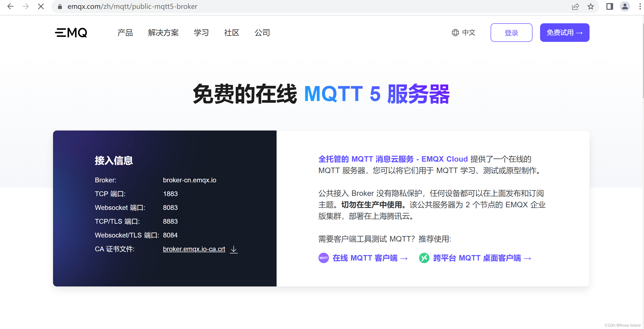Click the online MQTT client circular icon

(323, 258)
